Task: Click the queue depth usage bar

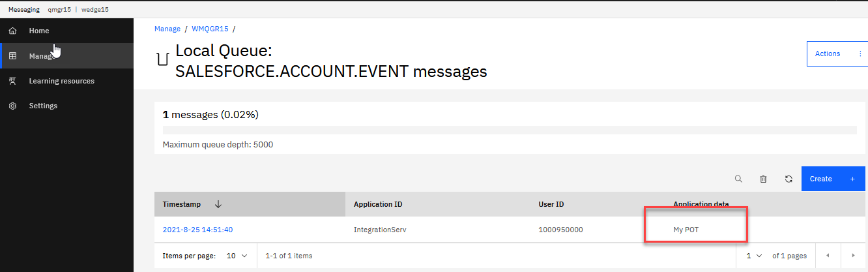Action: [x=510, y=130]
